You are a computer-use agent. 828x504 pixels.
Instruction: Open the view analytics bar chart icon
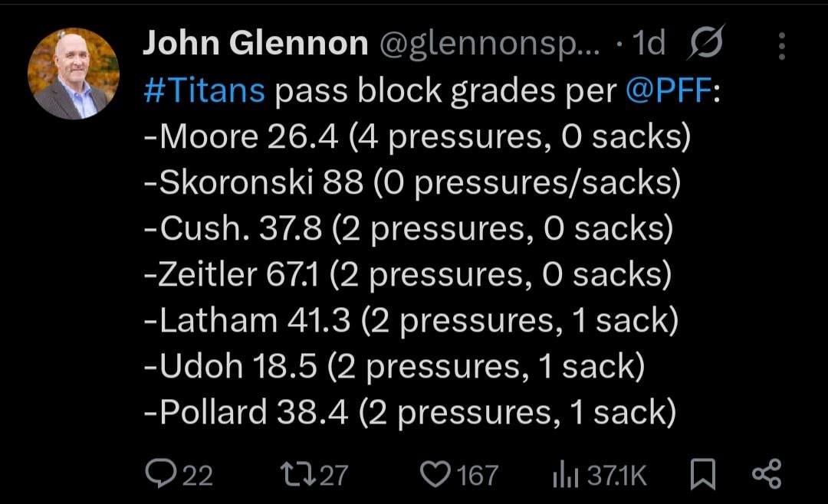point(565,475)
